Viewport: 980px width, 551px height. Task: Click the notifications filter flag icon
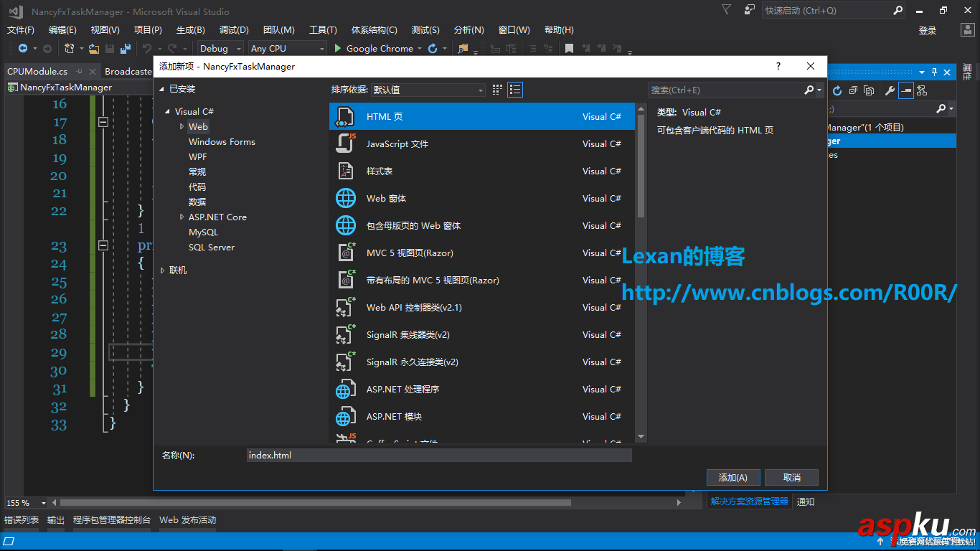(727, 10)
